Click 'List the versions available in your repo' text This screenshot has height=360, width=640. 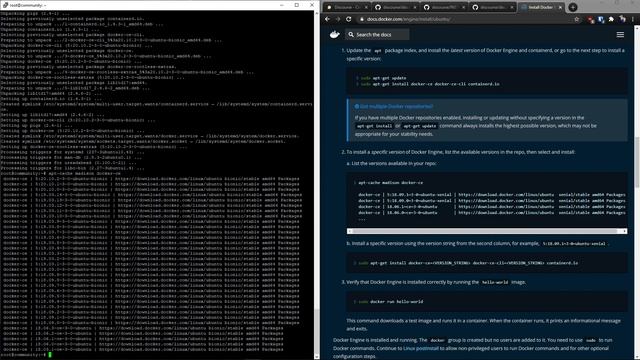393,163
